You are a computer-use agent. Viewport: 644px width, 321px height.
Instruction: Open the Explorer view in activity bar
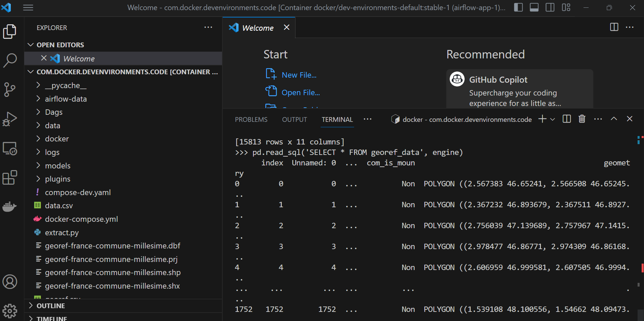10,31
